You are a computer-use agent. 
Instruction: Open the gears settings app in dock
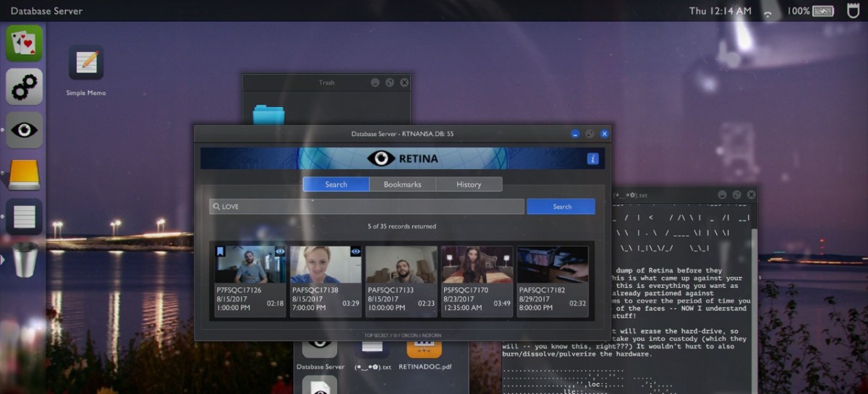[25, 87]
